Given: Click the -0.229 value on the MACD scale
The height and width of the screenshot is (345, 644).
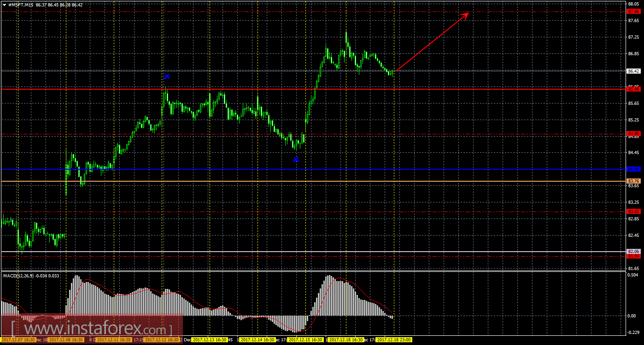Looking at the screenshot, I should point(633,333).
